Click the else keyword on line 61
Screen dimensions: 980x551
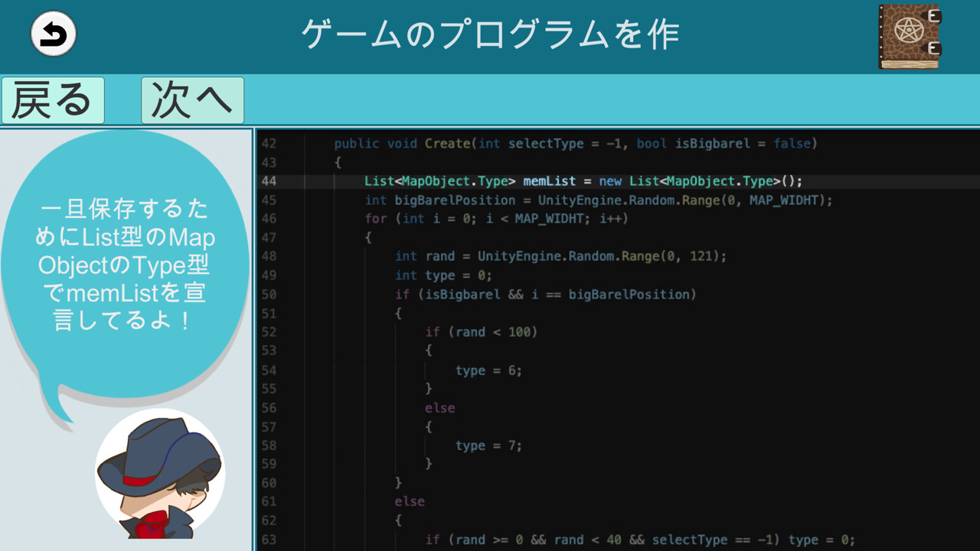point(410,501)
